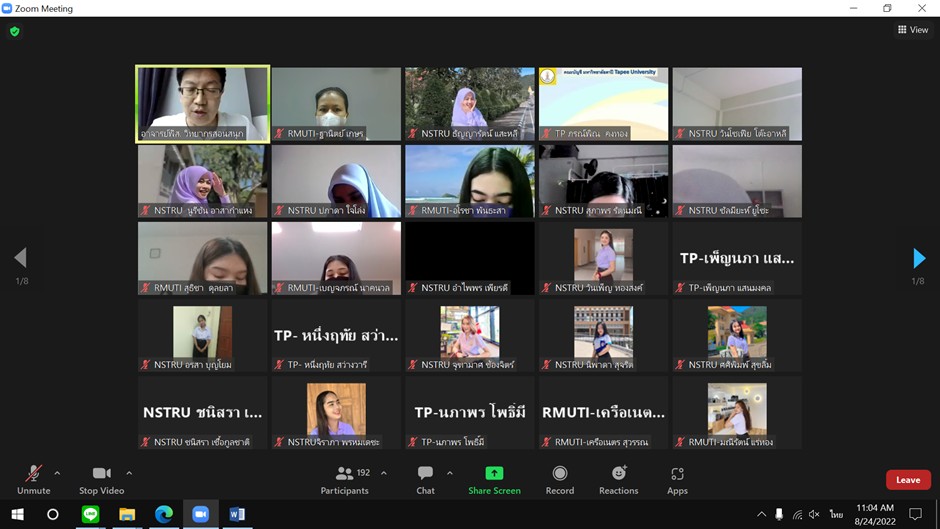This screenshot has height=529, width=940.
Task: Toggle the system volume icon in the tray
Action: coord(815,514)
